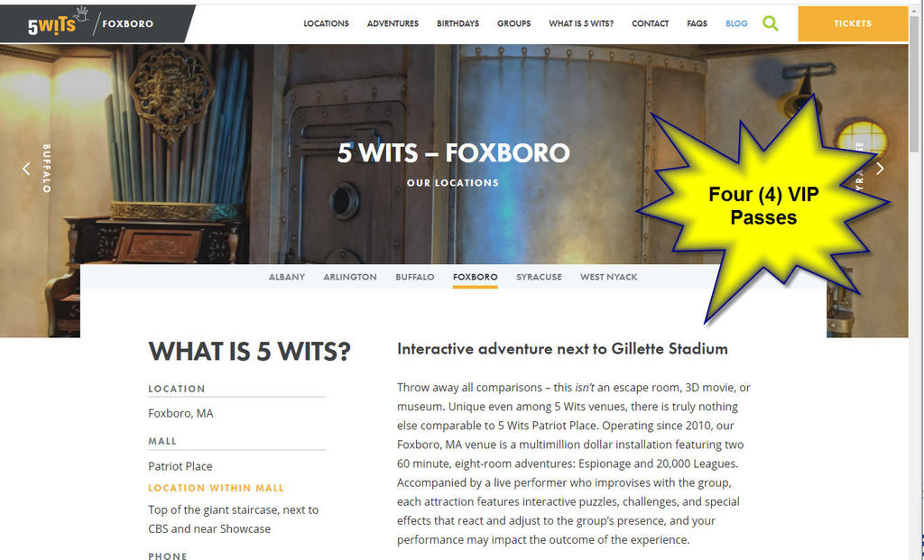Advance to next slide with right arrow
This screenshot has width=924, height=560.
pos(880,169)
